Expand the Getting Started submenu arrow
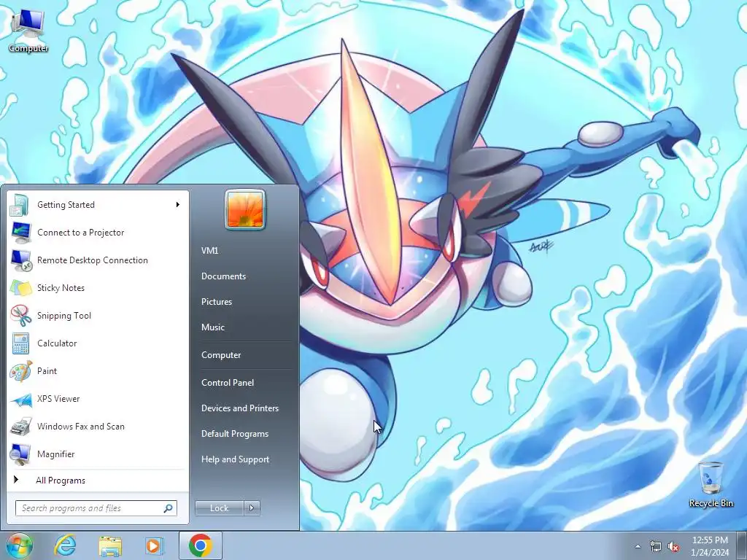 point(178,205)
